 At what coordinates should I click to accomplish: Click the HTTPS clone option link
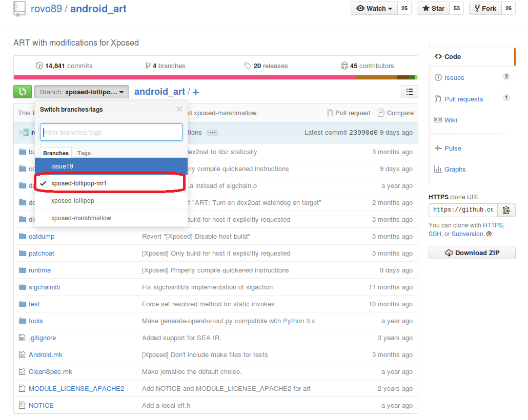(493, 225)
